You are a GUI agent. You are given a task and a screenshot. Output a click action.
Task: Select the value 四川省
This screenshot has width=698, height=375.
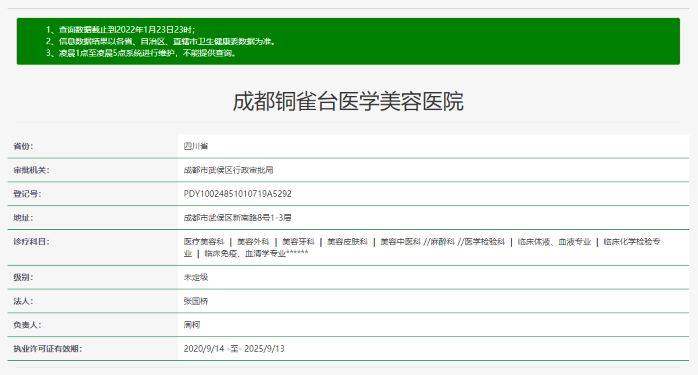196,146
